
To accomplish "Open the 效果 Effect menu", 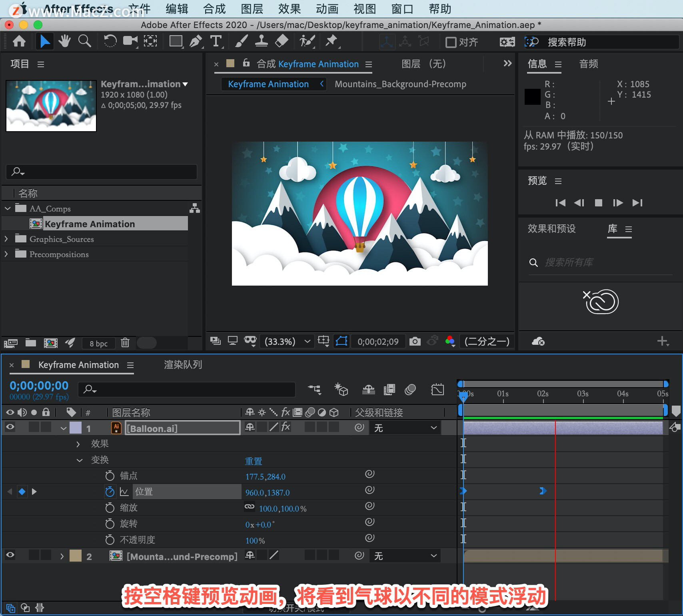I will [x=290, y=9].
